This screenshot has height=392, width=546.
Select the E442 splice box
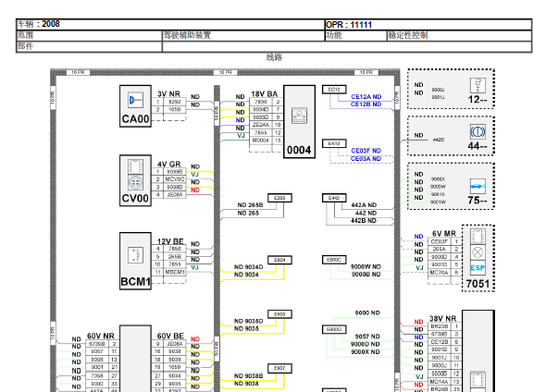point(334,198)
